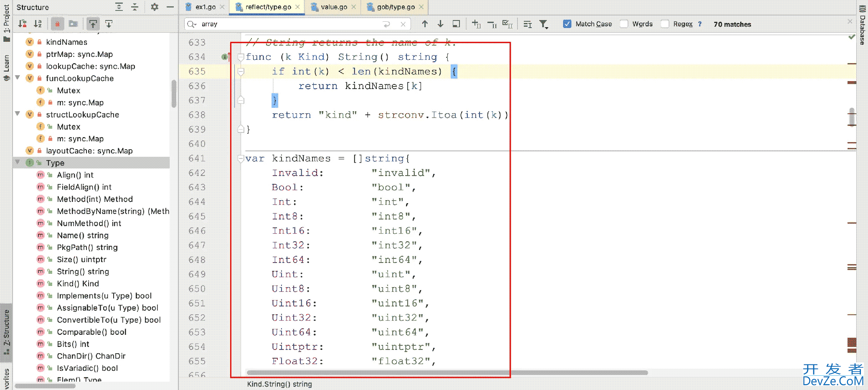Sort structure by visibility
This screenshot has width=868, height=390.
click(x=23, y=24)
